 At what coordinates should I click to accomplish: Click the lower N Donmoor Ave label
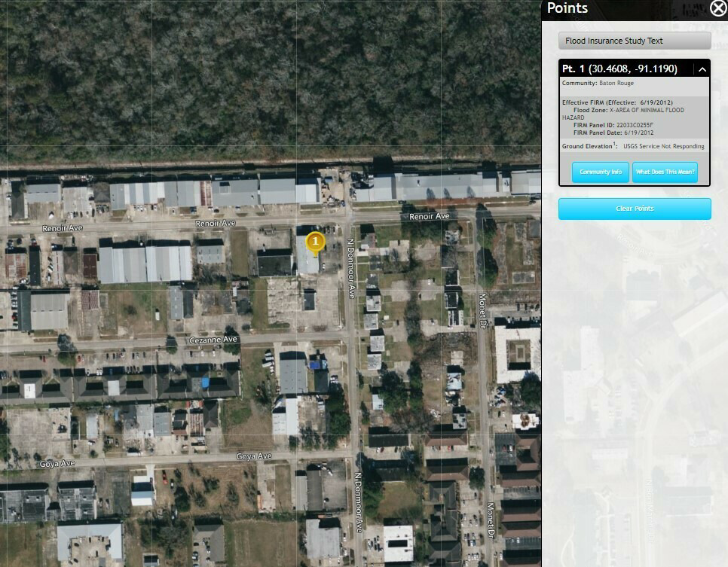click(x=358, y=502)
